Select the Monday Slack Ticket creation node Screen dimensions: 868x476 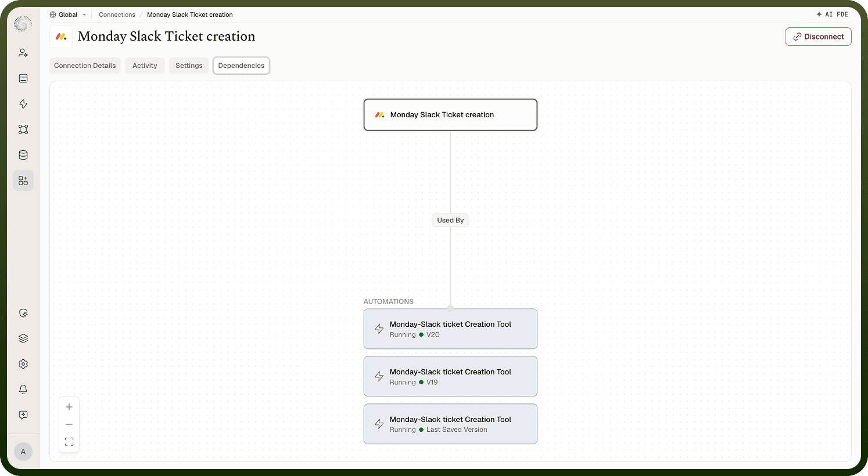(450, 115)
